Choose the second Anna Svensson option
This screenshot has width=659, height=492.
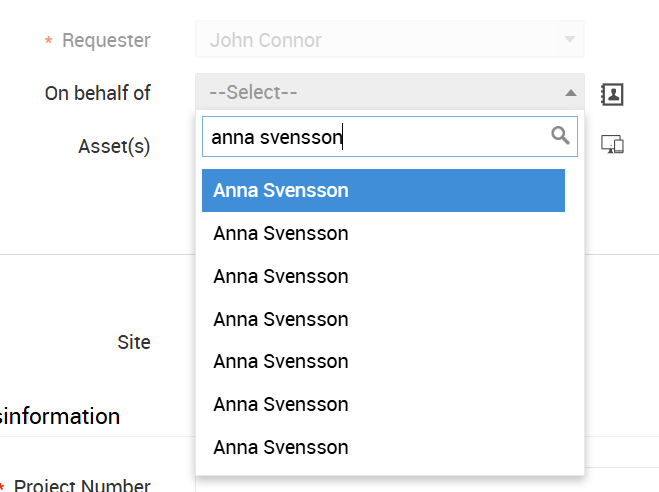pyautogui.click(x=281, y=234)
